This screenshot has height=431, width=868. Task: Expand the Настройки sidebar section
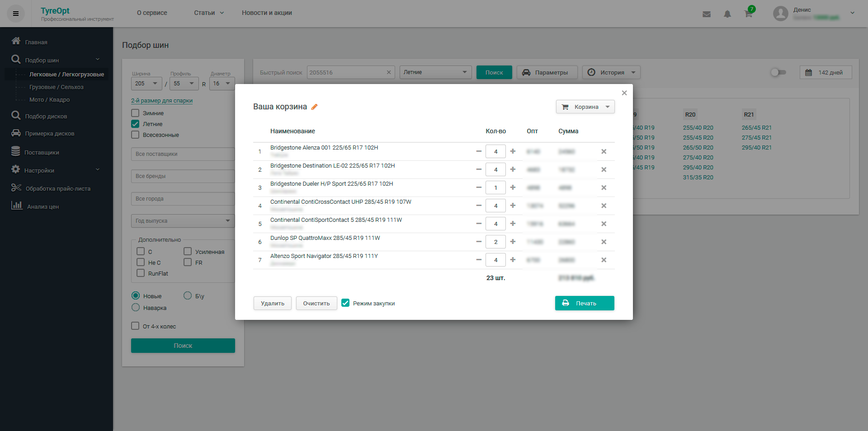[x=97, y=170]
